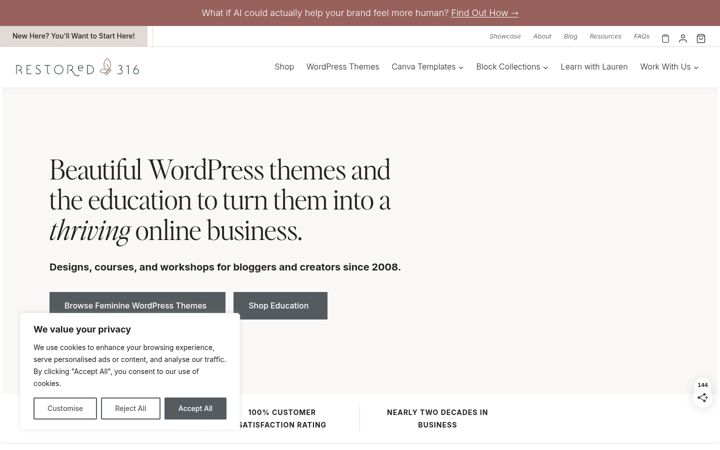Image resolution: width=720 pixels, height=450 pixels.
Task: Expand the Canva Templates dropdown
Action: pos(428,67)
